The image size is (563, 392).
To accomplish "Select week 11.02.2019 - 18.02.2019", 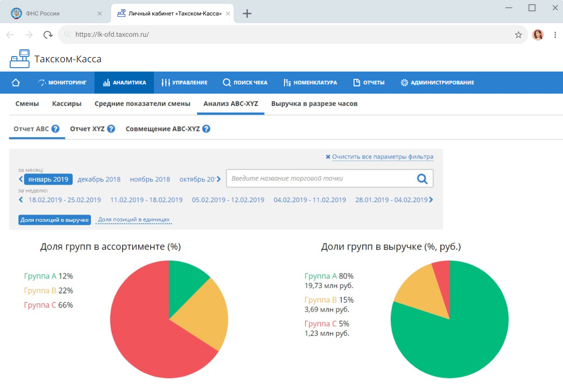I will pyautogui.click(x=147, y=200).
